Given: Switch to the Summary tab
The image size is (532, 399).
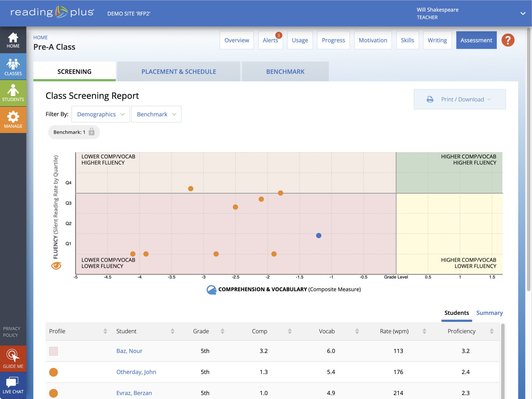Looking at the screenshot, I should point(489,313).
